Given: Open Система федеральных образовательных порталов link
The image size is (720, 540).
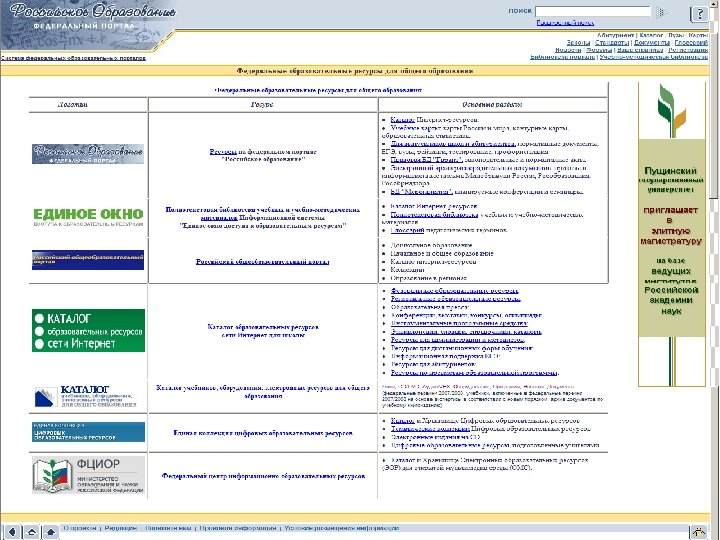Looking at the screenshot, I should pyautogui.click(x=73, y=58).
